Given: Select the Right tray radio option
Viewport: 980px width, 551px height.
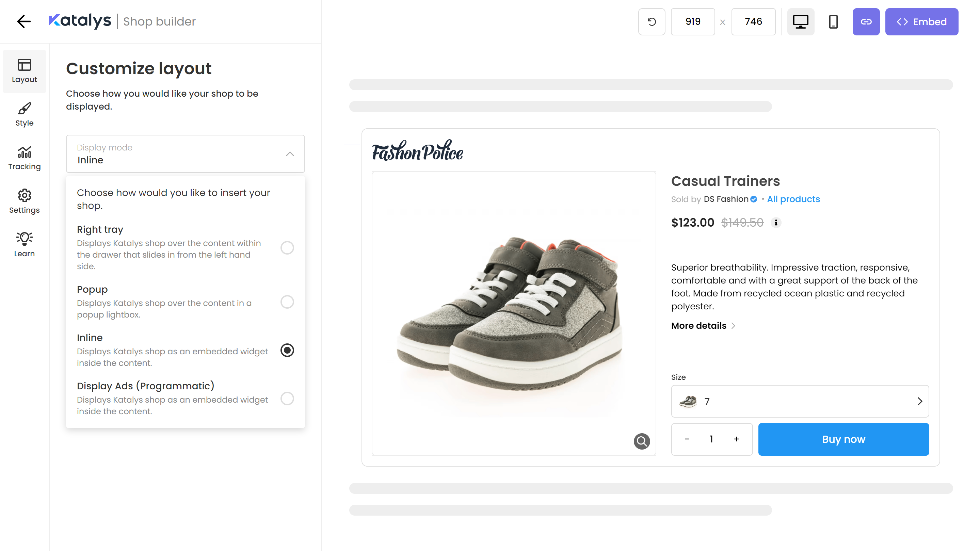Looking at the screenshot, I should [287, 247].
